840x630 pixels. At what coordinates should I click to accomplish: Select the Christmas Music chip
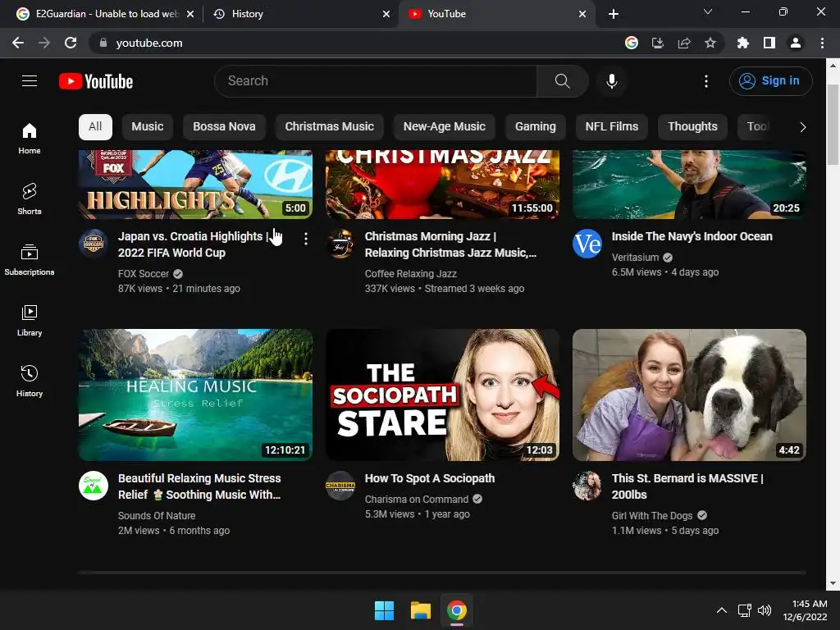click(x=330, y=127)
